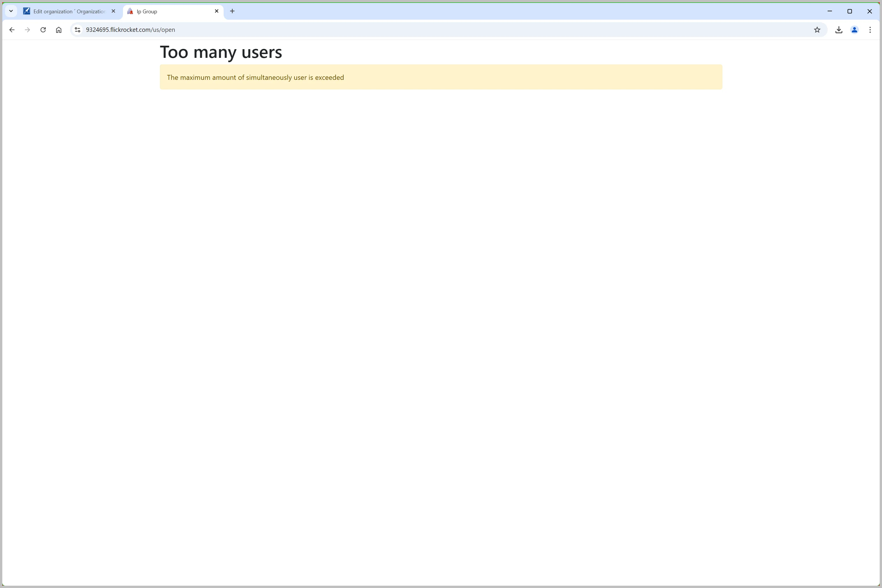
Task: Click the forward navigation arrow
Action: [x=27, y=30]
